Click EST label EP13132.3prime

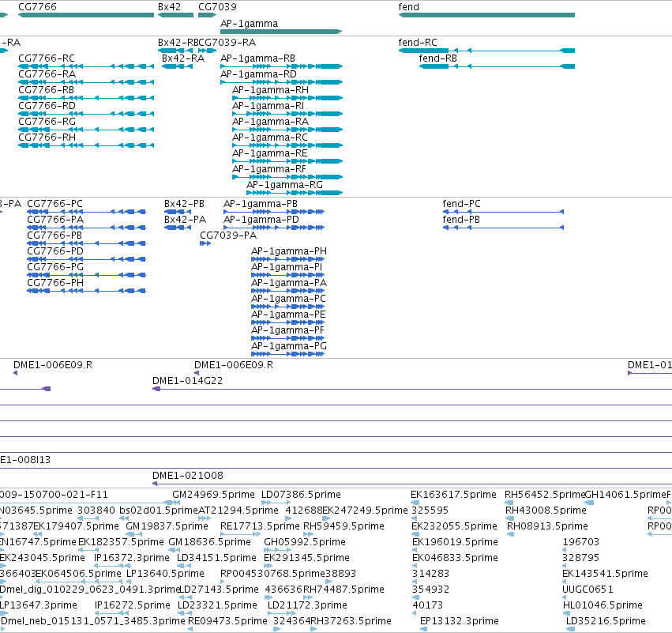coord(460,621)
